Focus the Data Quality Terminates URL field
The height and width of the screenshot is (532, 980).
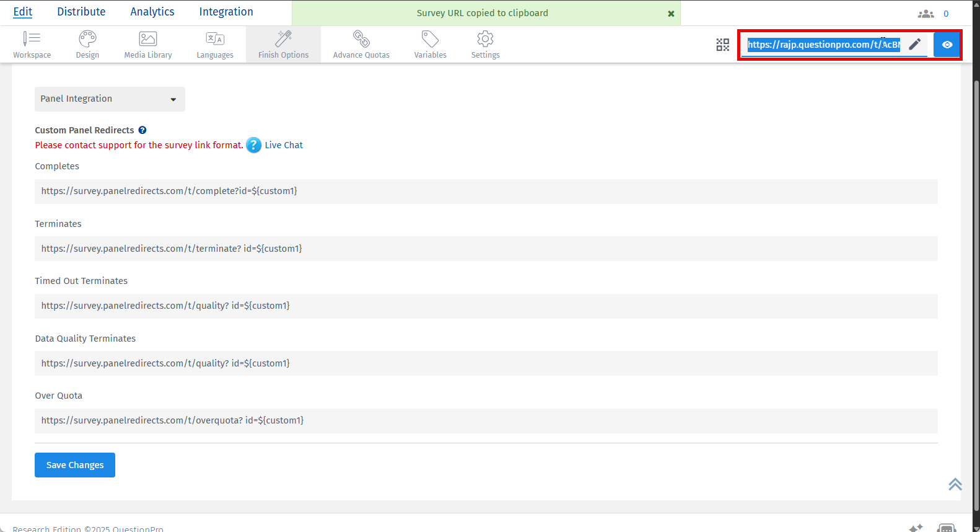click(486, 363)
